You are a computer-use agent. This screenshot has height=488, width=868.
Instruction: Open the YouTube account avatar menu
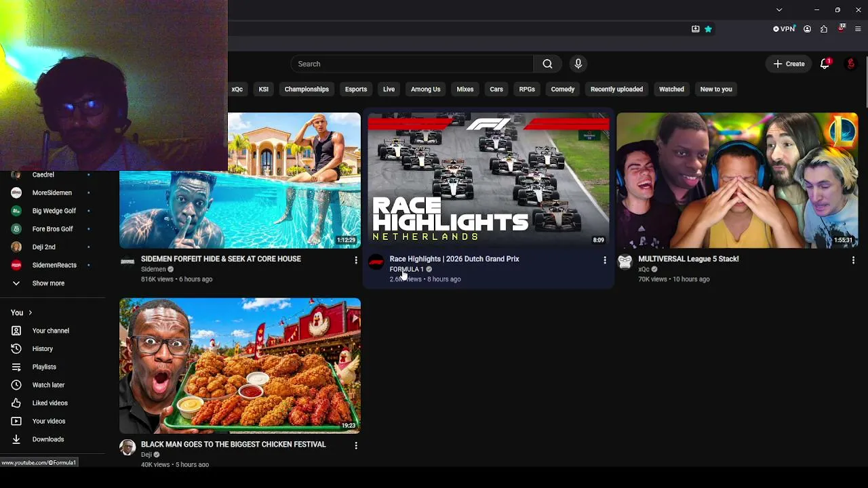coord(851,64)
